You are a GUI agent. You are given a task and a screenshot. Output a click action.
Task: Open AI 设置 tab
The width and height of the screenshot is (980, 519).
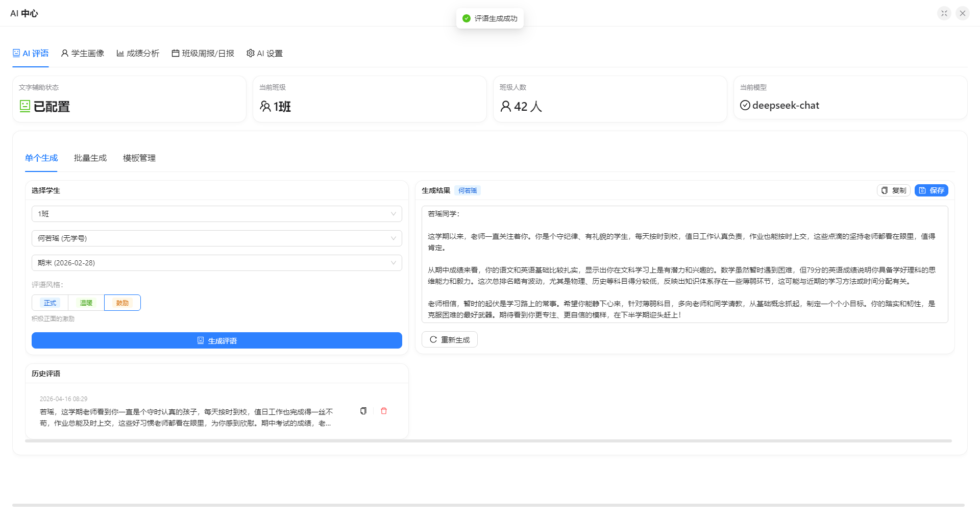point(264,53)
